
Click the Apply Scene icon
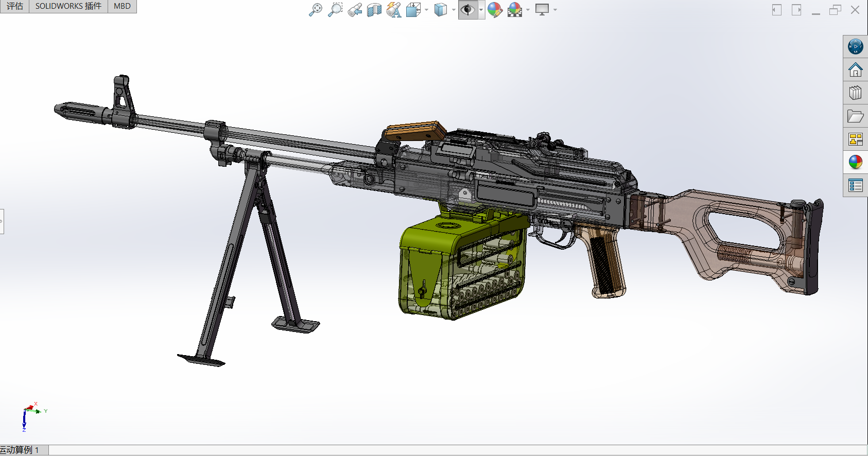514,10
